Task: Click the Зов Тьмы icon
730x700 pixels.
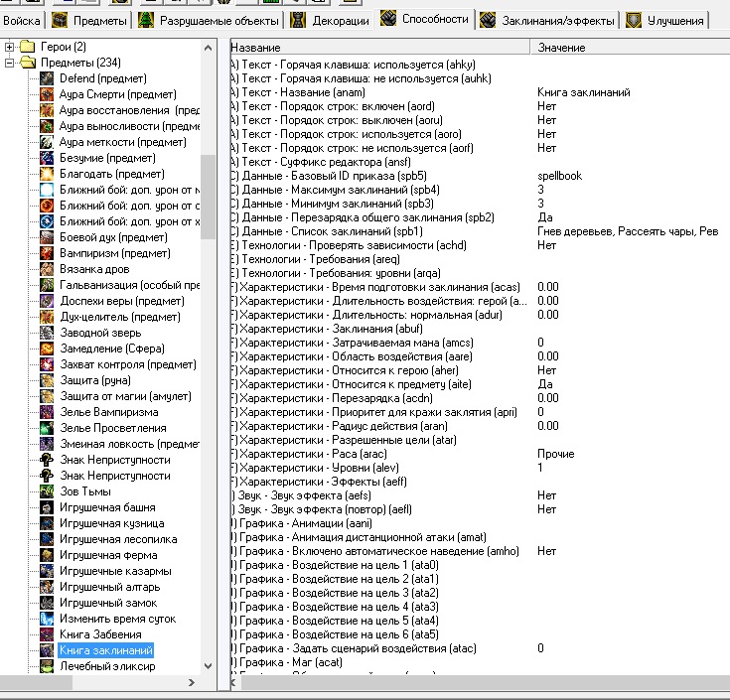Action: coord(47,491)
